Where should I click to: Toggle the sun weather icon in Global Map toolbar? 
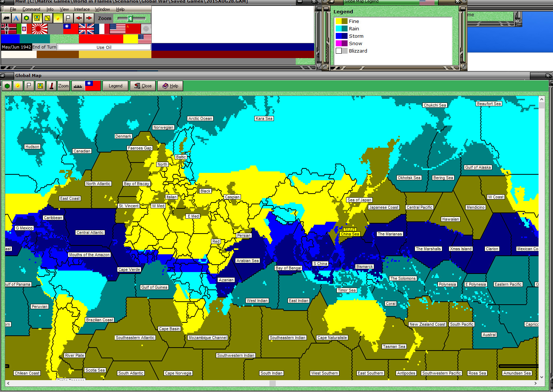(x=18, y=86)
